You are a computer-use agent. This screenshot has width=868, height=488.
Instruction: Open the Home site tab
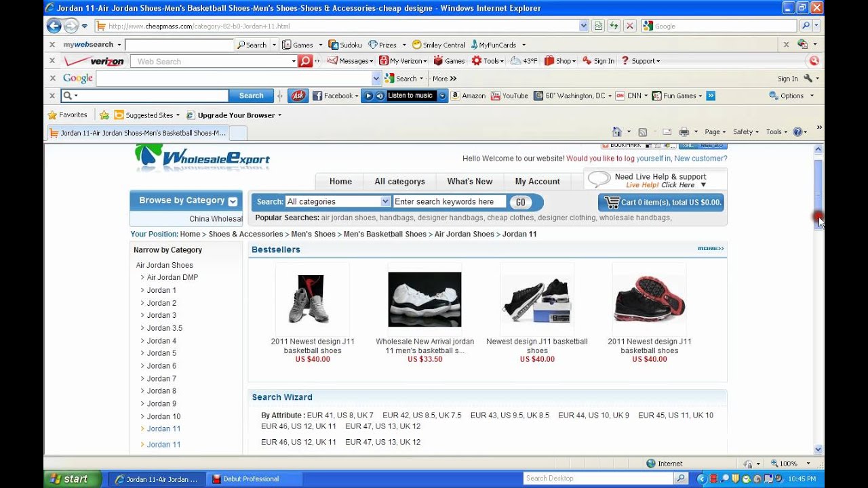click(340, 182)
